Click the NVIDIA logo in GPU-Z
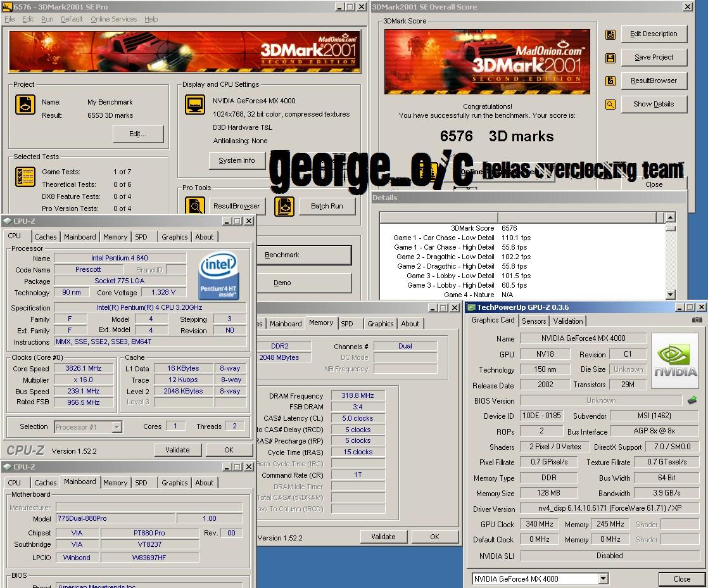 676,361
